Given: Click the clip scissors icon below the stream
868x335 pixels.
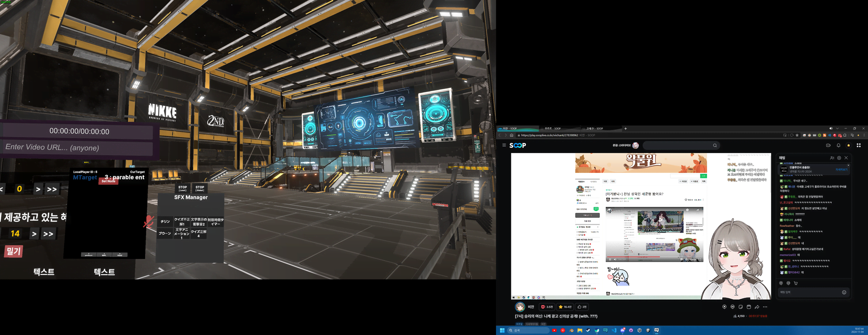Looking at the screenshot, I should click(x=749, y=307).
